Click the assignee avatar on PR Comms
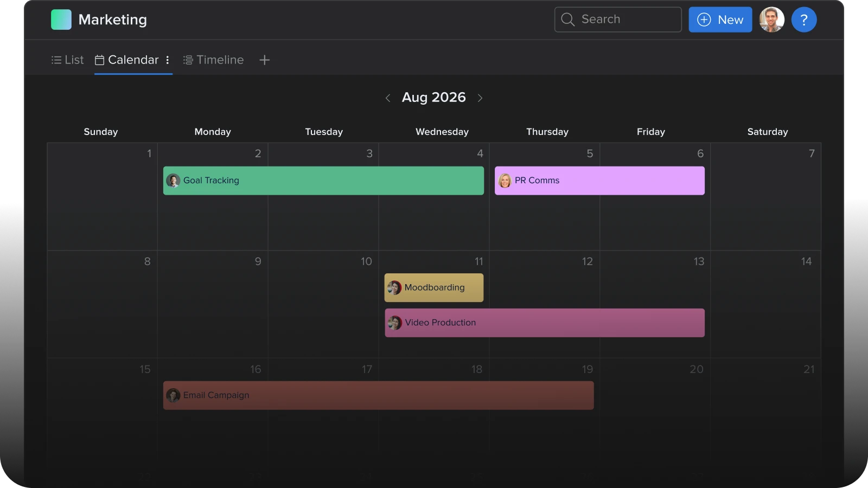The height and width of the screenshot is (488, 868). pos(505,181)
